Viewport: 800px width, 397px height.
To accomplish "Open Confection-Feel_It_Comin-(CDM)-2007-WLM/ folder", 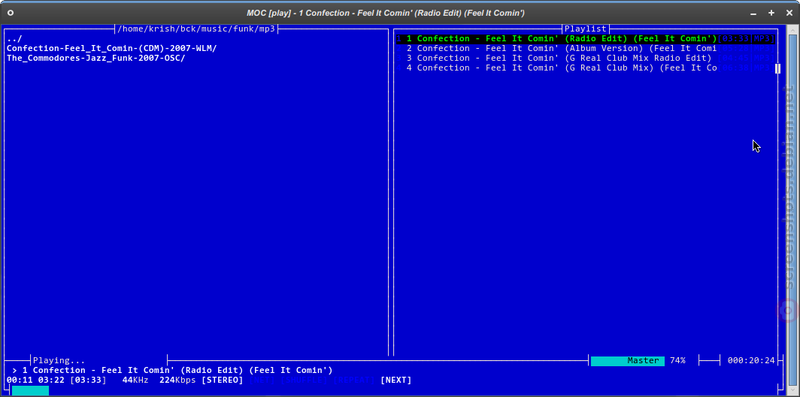I will [112, 48].
